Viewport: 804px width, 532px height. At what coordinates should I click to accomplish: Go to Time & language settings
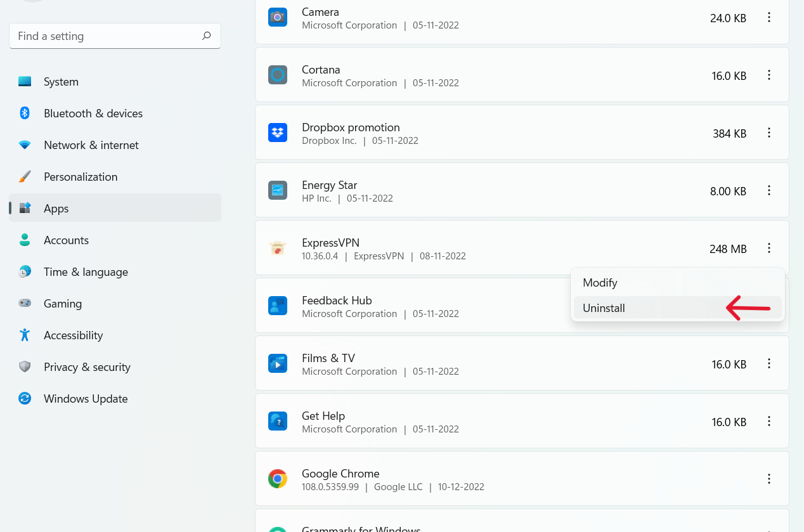(x=86, y=272)
